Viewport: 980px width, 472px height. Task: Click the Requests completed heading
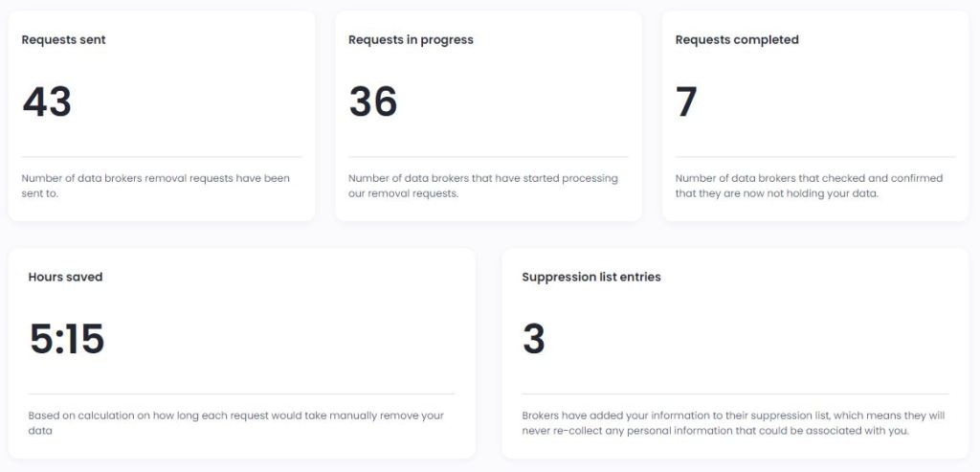[737, 39]
